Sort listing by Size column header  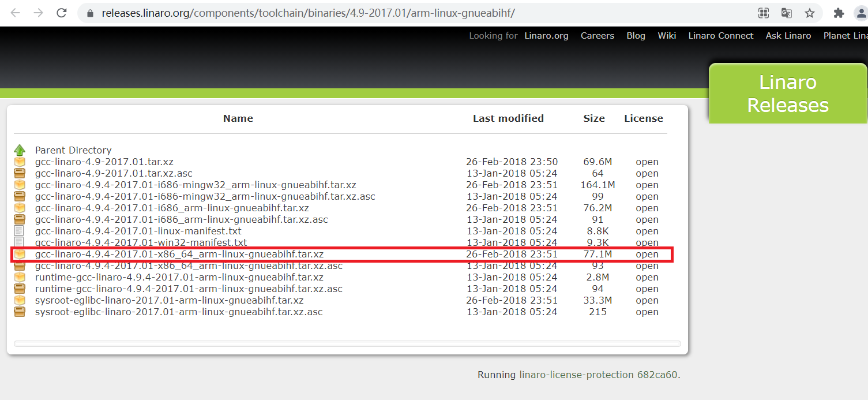point(594,118)
